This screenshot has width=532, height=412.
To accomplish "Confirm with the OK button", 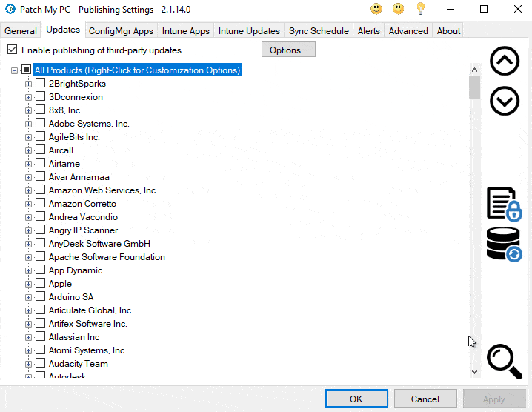I will point(356,399).
